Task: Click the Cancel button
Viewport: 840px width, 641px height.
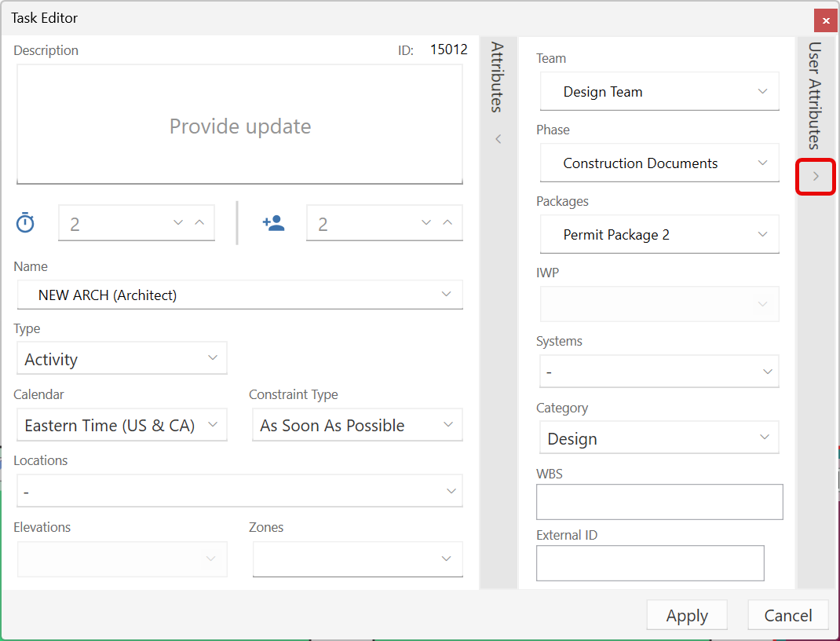Action: (788, 615)
